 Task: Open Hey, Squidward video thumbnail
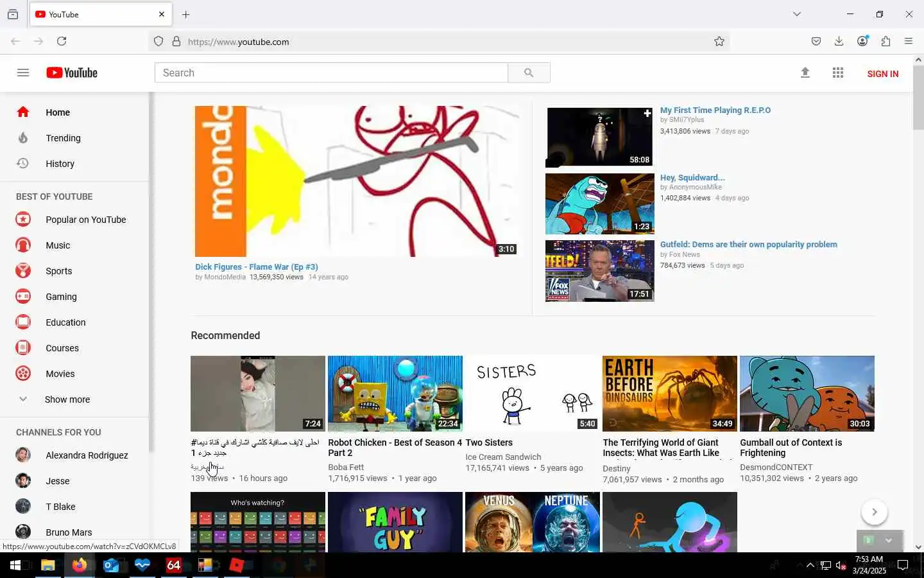coord(600,204)
